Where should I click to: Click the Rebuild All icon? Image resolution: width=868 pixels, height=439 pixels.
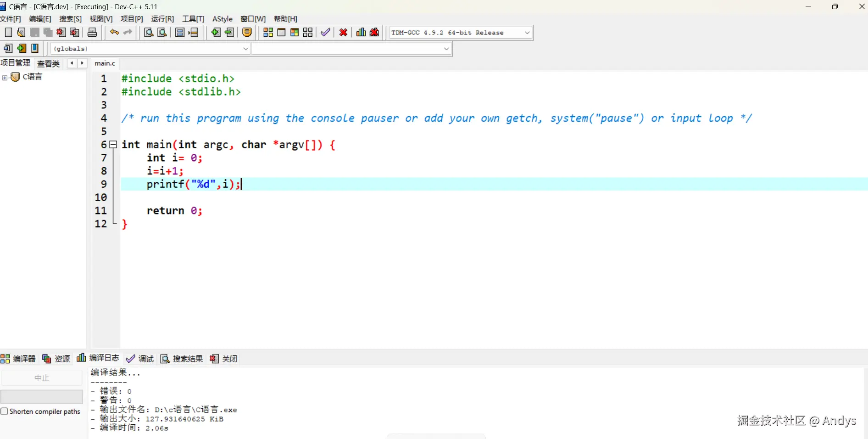coord(308,32)
